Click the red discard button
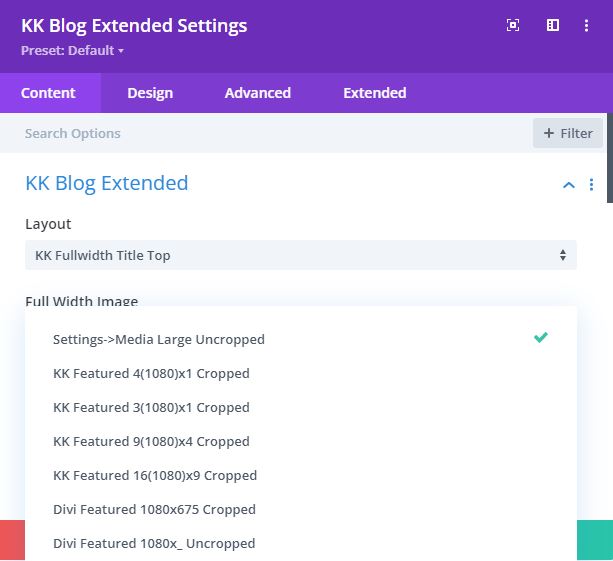Screen dimensions: 613x561 12,540
